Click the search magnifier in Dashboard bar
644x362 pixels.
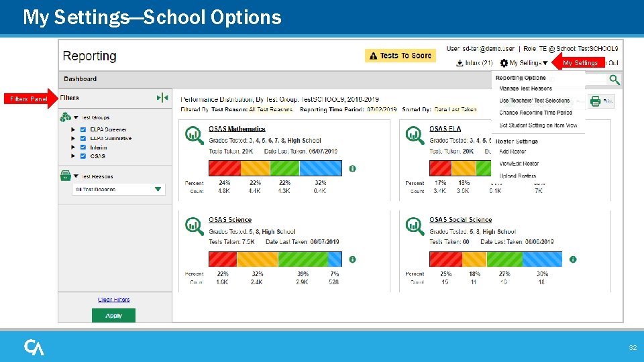(614, 79)
